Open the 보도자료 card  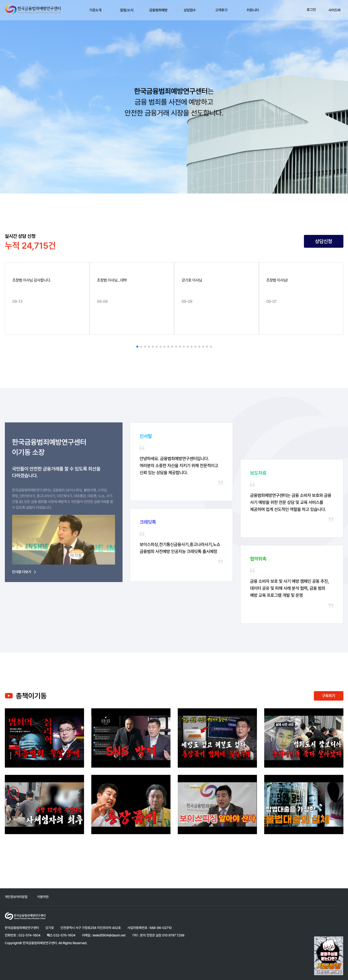[x=292, y=498]
